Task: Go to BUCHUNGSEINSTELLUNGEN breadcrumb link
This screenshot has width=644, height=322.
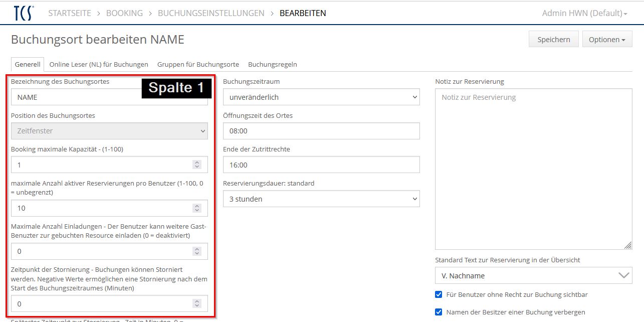Action: [211, 13]
